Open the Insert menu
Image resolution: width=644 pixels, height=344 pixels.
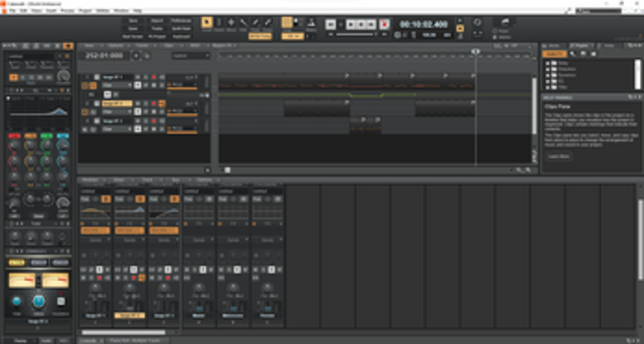[x=52, y=10]
